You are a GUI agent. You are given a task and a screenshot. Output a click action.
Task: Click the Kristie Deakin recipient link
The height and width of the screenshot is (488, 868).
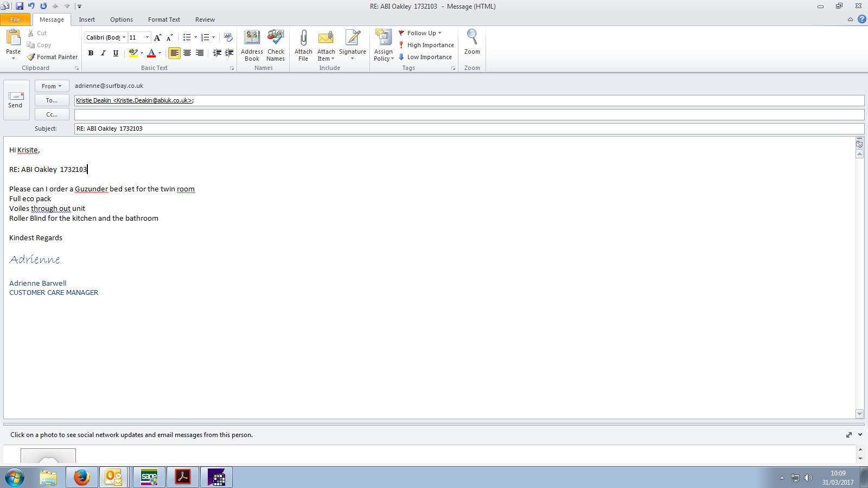click(x=134, y=100)
